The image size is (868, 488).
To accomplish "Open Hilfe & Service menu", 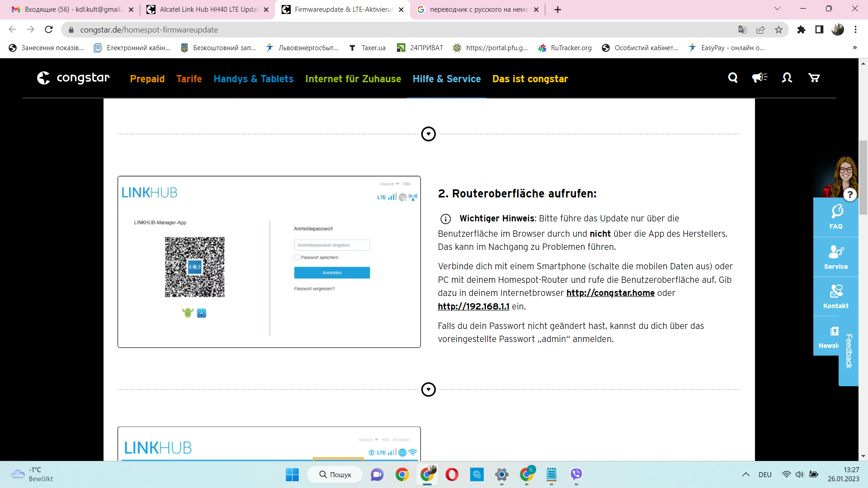I will (446, 79).
